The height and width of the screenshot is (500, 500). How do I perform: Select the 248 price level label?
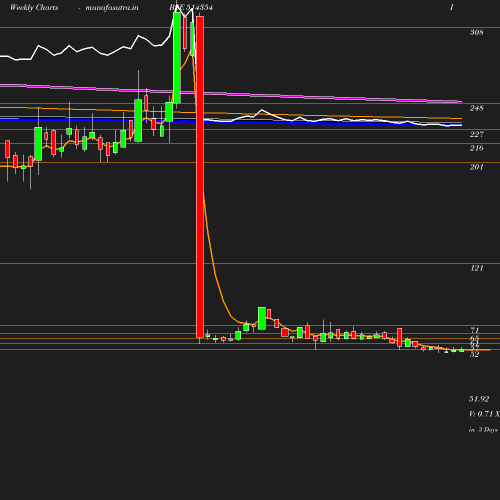(x=476, y=108)
